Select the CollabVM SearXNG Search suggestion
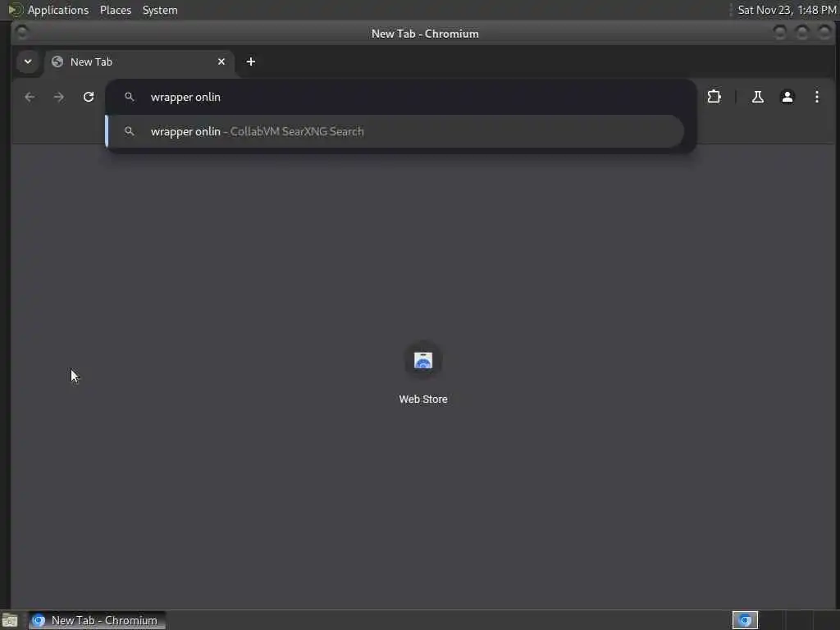Screen dimensions: 840x630 click(395, 131)
